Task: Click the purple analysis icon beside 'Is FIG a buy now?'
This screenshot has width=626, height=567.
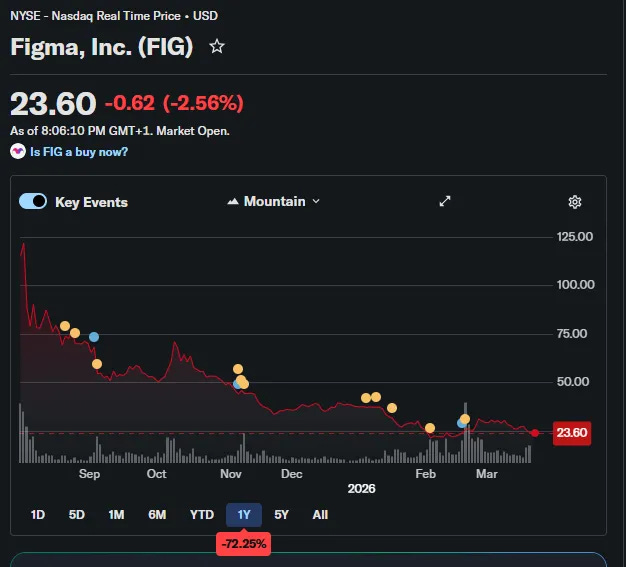Action: [x=18, y=151]
